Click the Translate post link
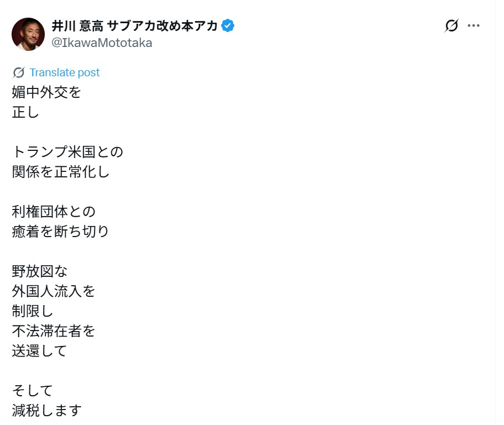 (65, 72)
